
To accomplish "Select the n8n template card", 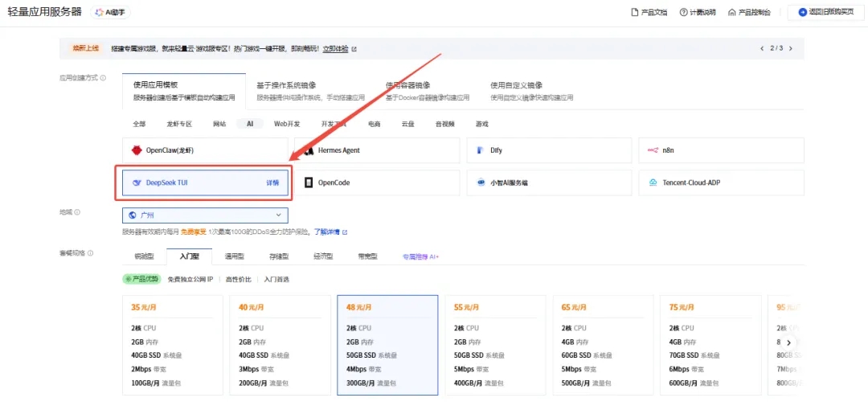I will pos(721,150).
